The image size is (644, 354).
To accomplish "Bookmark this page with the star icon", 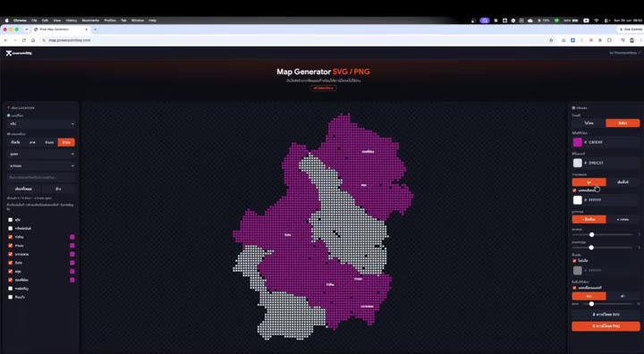I will pos(551,40).
